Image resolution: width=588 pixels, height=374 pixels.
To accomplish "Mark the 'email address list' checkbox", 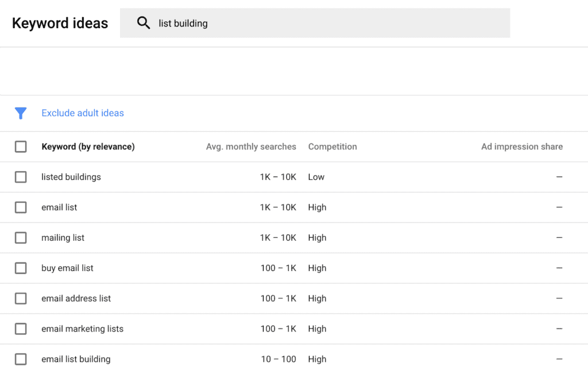I will click(x=21, y=299).
